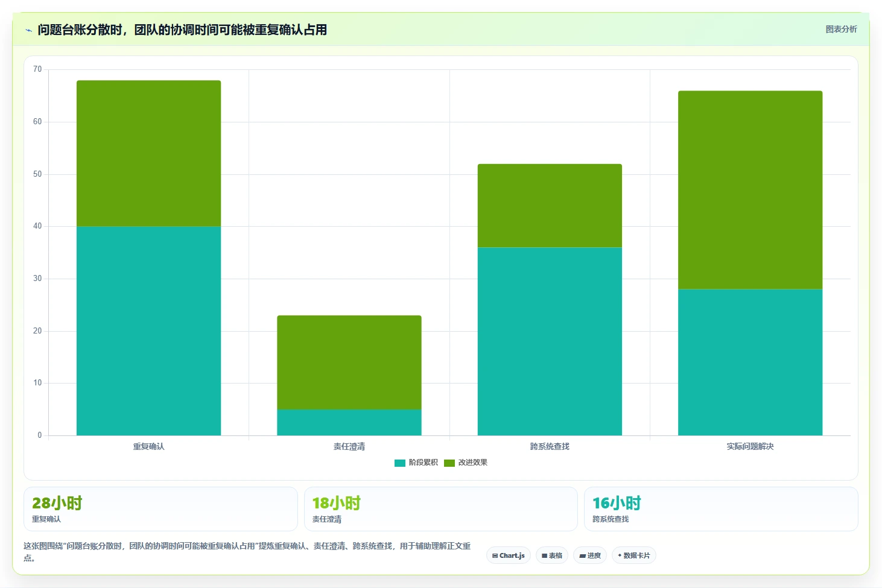Toggle the 改进效果 legend item
Image resolution: width=882 pixels, height=588 pixels.
(466, 463)
